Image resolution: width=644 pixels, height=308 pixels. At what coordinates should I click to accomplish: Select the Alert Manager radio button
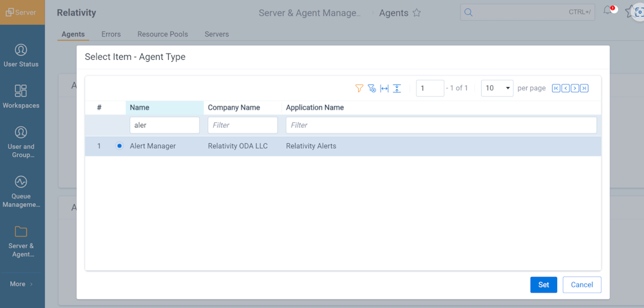point(120,146)
